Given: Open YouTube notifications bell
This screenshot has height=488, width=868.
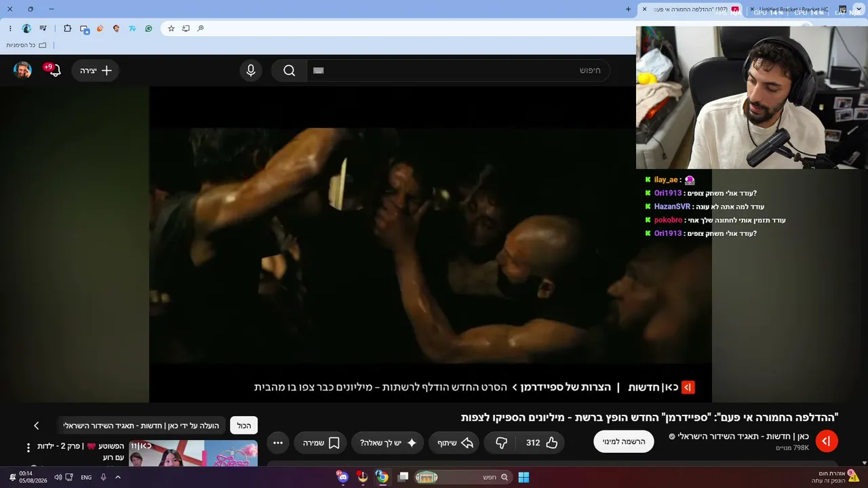Looking at the screenshot, I should [x=54, y=70].
